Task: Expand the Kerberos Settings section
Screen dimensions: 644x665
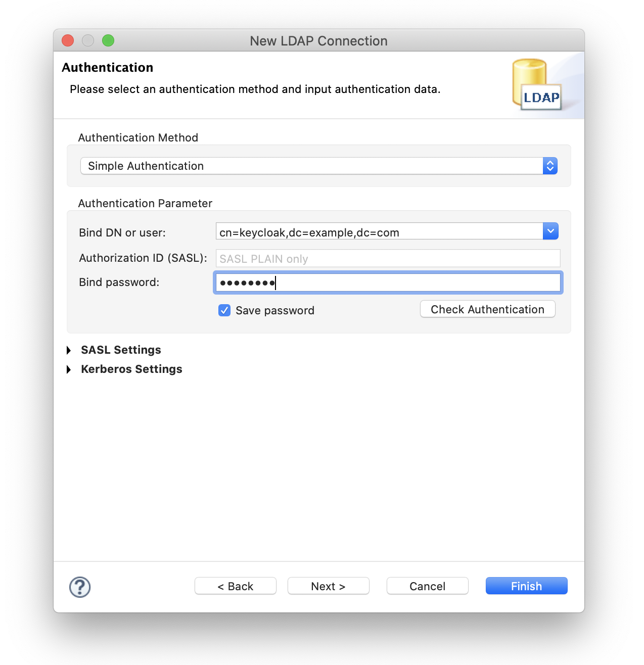Action: coord(69,369)
